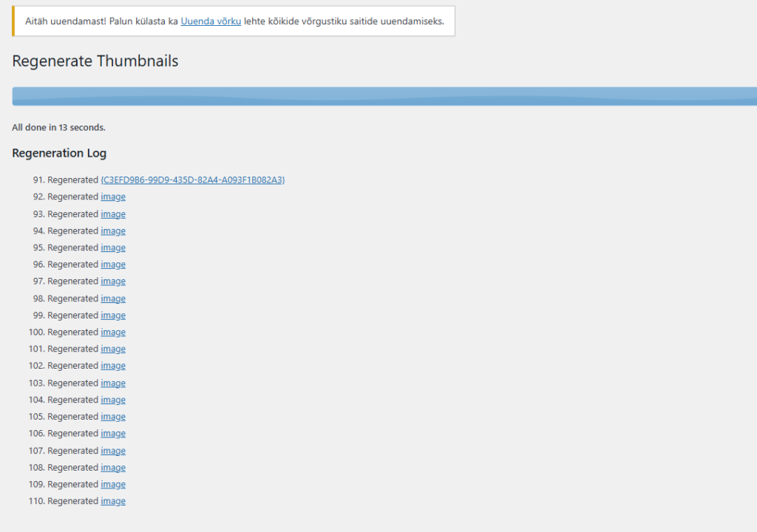Open regenerated image number 101
This screenshot has height=532, width=757.
click(113, 349)
